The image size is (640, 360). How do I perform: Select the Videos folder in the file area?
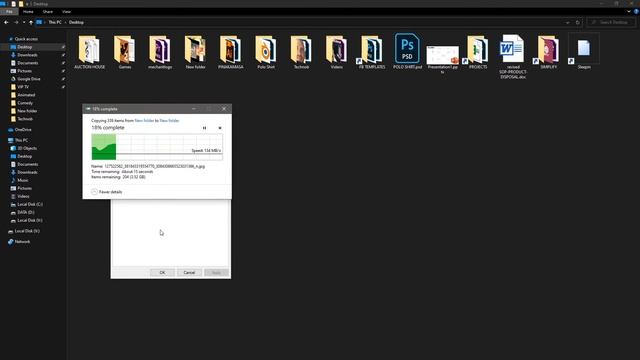pyautogui.click(x=336, y=49)
